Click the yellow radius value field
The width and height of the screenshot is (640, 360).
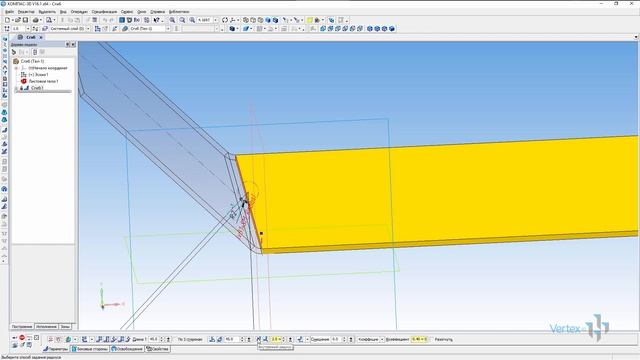(x=275, y=339)
